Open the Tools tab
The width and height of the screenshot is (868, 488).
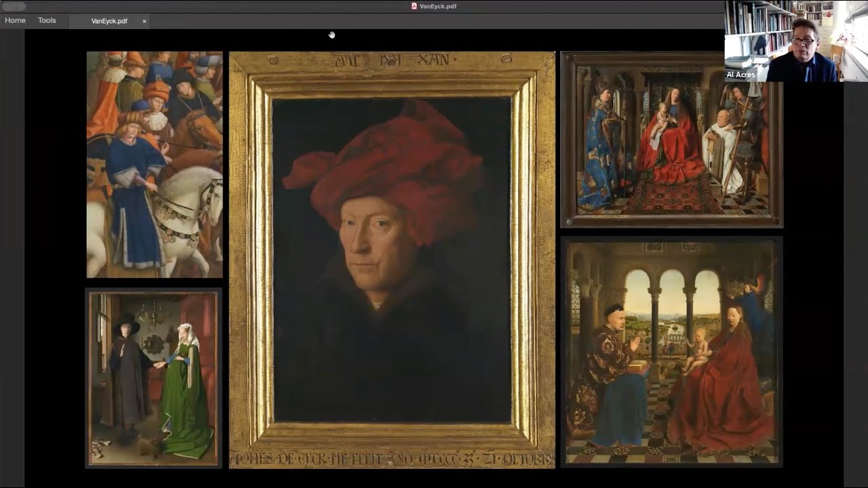click(x=47, y=20)
